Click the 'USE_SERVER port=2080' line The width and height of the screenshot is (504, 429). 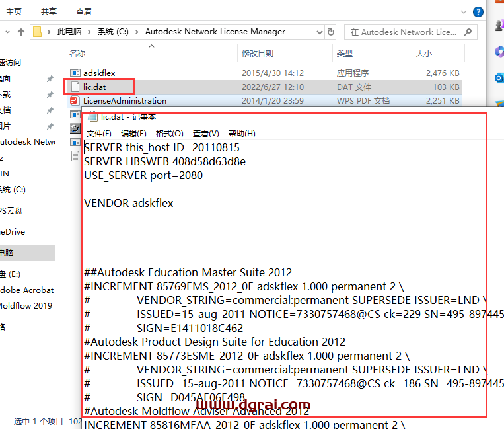tap(143, 175)
